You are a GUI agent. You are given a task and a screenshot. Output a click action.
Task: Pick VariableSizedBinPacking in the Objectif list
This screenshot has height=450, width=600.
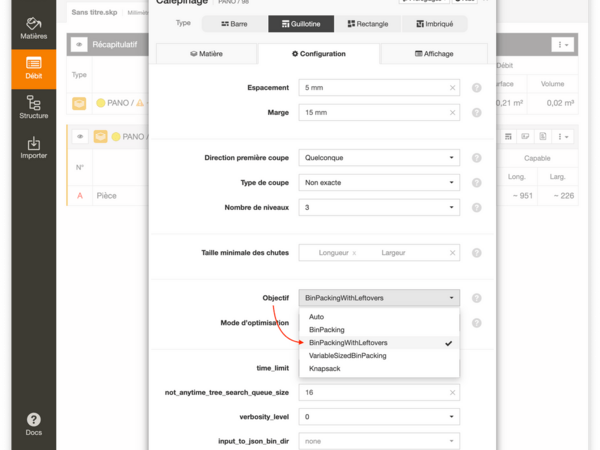347,355
